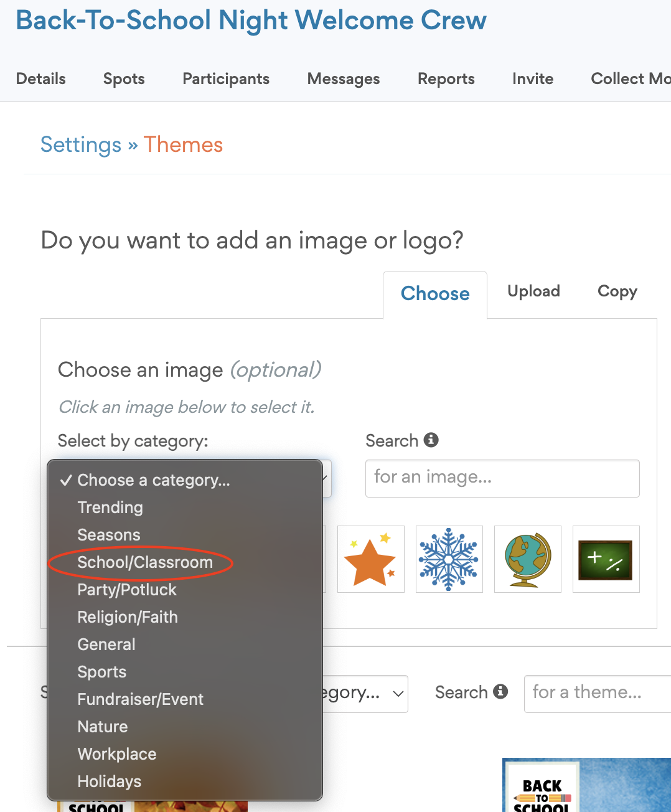Select the orange star image
The image size is (671, 812).
coord(371,559)
